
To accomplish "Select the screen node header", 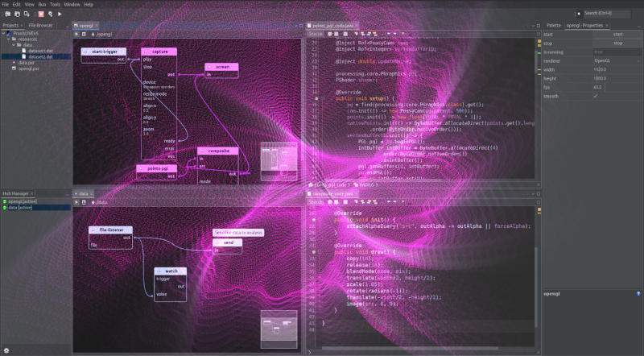I will click(222, 67).
